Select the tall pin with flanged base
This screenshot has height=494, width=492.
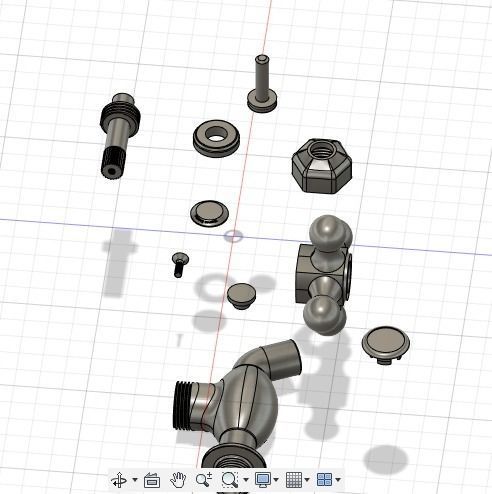262,83
